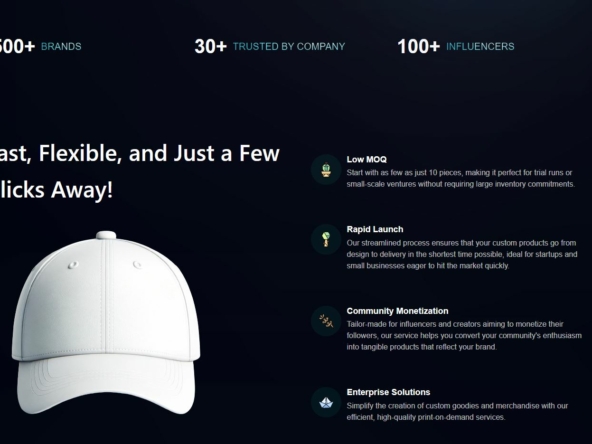Click the INFLUENCERS statistic label

pos(480,46)
